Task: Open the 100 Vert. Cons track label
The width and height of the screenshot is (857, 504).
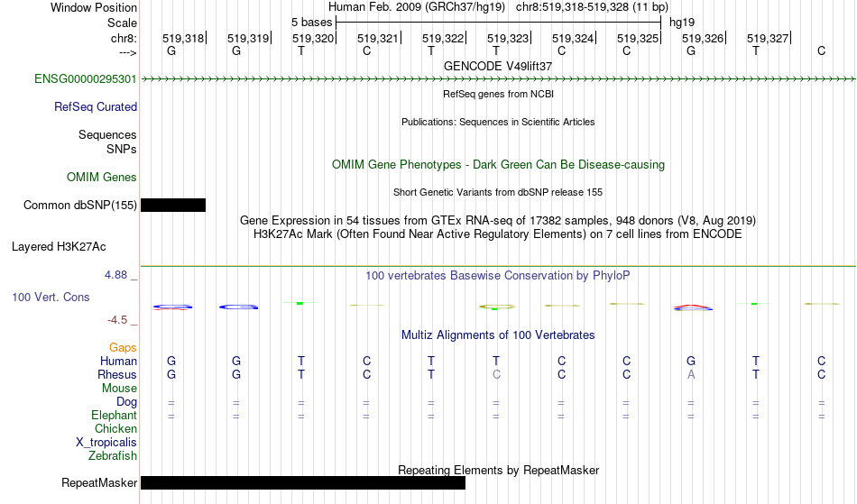Action: pyautogui.click(x=51, y=297)
